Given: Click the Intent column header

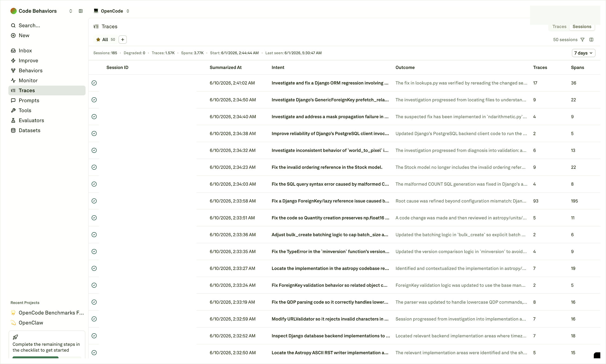Looking at the screenshot, I should pyautogui.click(x=278, y=68).
